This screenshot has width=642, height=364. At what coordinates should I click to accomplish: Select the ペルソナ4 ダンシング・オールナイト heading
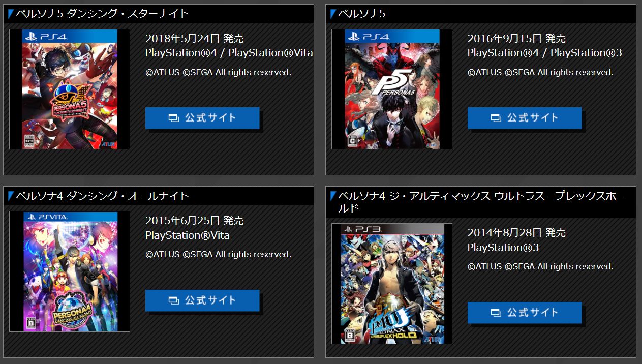[102, 196]
